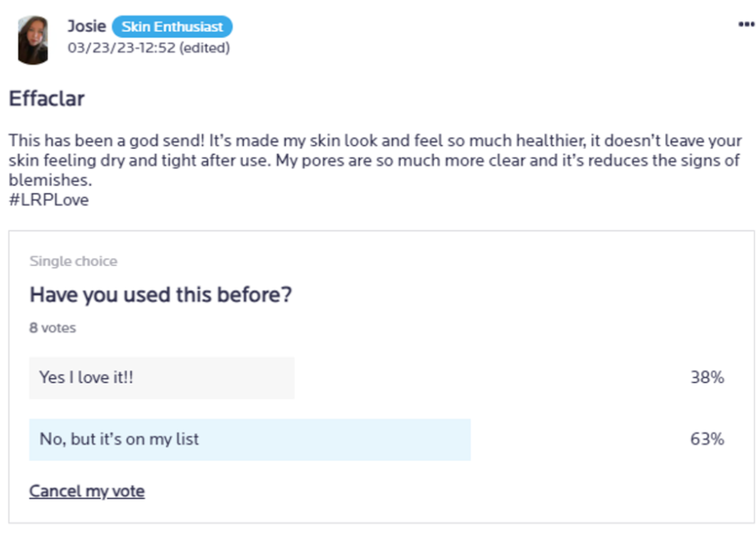Open the three-dot post options menu
This screenshot has height=535, width=756.
pyautogui.click(x=746, y=24)
